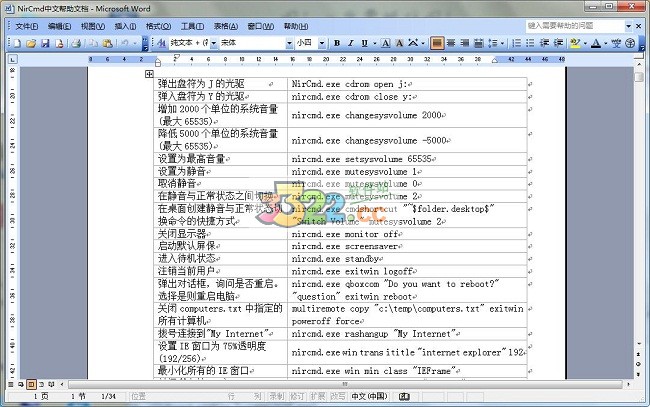Switch to Web Layout view icon
The image size is (650, 407).
(21, 384)
